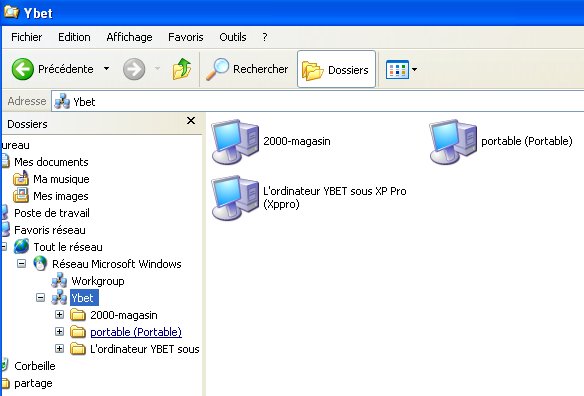The height and width of the screenshot is (396, 584).
Task: Select Réseau Microsoft Windows tree label
Action: (117, 264)
